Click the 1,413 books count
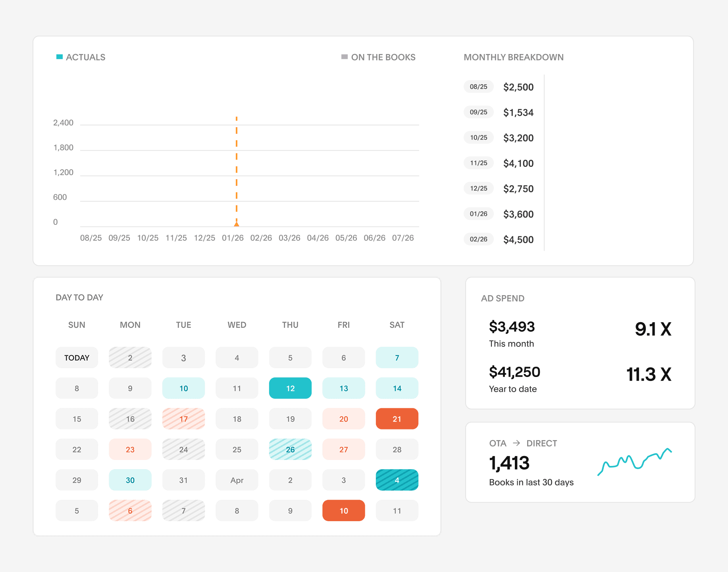This screenshot has height=572, width=728. tap(509, 462)
